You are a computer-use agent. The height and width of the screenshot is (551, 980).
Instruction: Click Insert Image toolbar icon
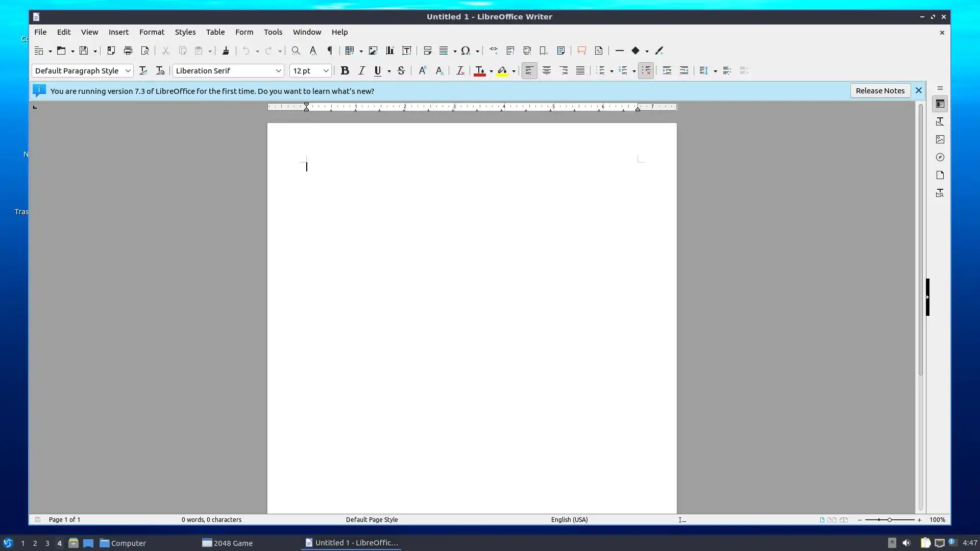373,51
